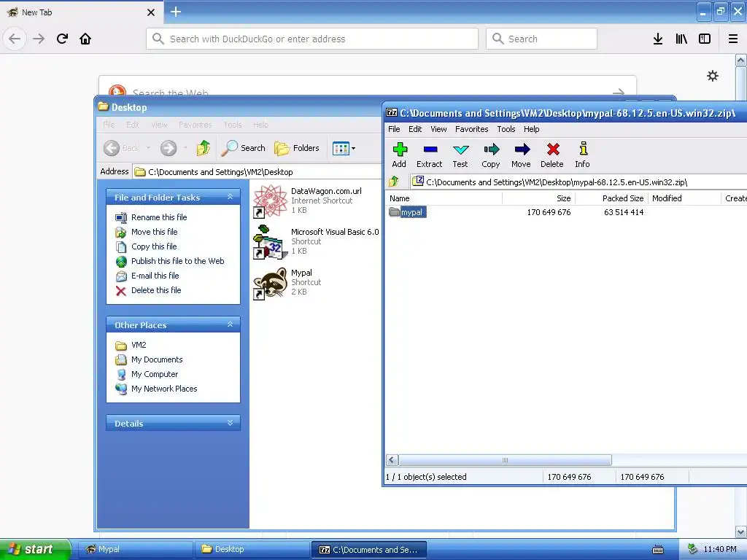Image resolution: width=747 pixels, height=560 pixels.
Task: Click the Windows Start button
Action: (35, 549)
